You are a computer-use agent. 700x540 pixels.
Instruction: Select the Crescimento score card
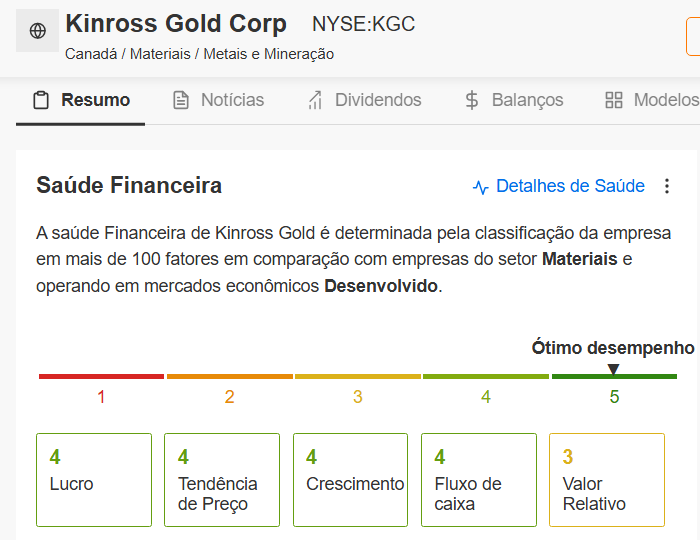click(x=350, y=480)
